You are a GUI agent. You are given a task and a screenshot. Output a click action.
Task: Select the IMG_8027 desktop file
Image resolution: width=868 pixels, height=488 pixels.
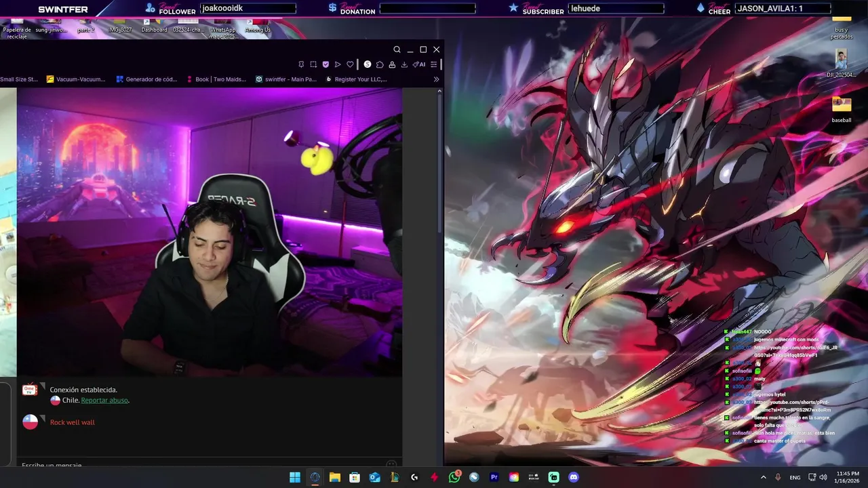(x=120, y=26)
